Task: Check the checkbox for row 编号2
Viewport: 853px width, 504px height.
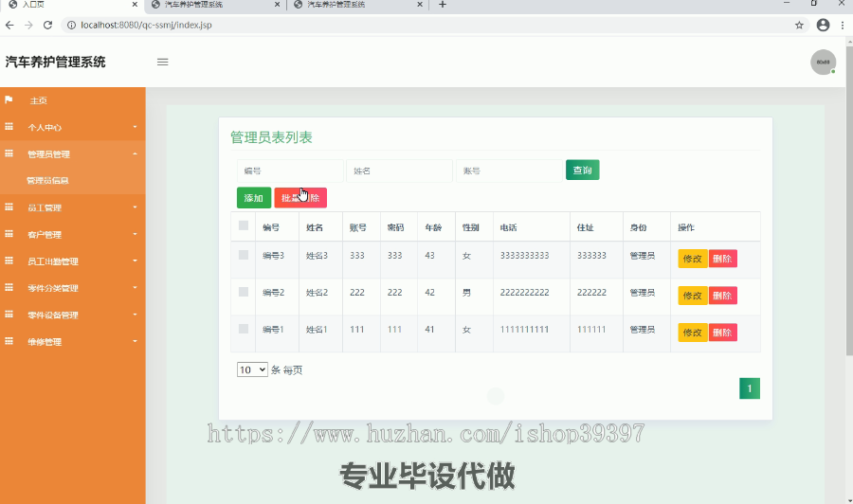Action: 244,292
